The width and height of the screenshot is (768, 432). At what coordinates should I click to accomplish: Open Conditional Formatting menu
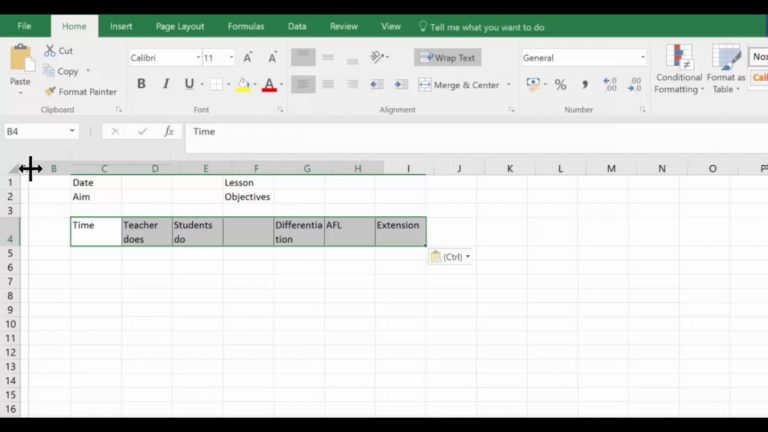tap(679, 70)
